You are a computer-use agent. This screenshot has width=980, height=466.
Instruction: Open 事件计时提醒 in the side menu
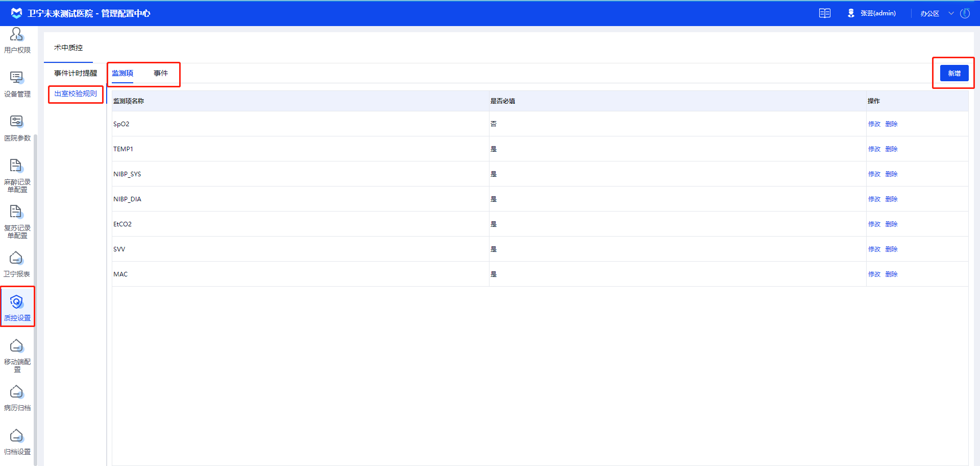pos(76,73)
